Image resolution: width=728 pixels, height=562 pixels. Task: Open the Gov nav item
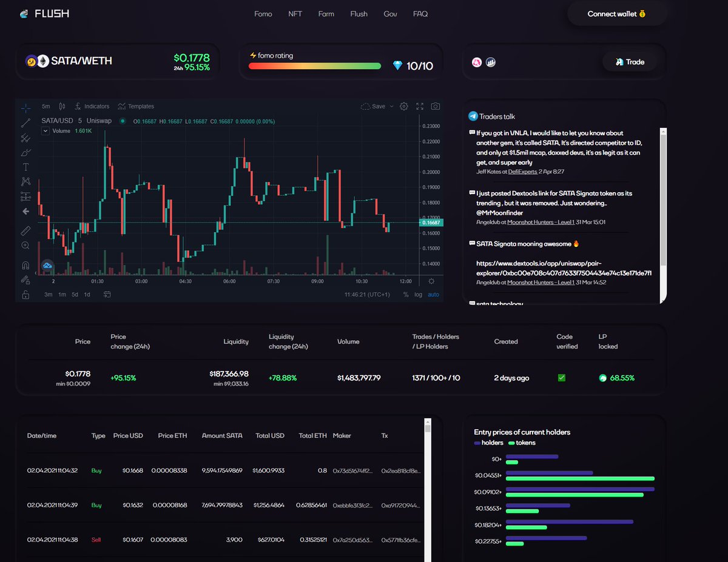[390, 13]
